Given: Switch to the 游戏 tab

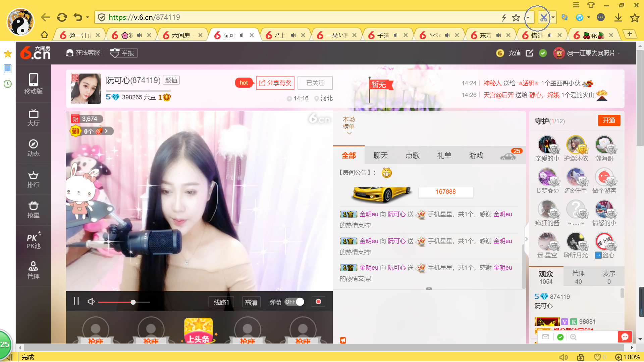Looking at the screenshot, I should [x=476, y=155].
